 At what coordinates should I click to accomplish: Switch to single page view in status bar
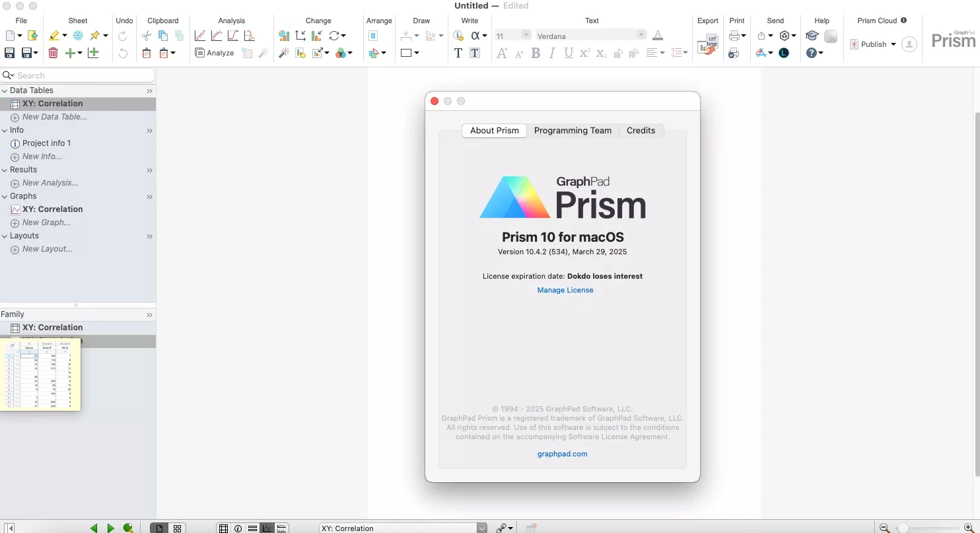click(x=159, y=528)
